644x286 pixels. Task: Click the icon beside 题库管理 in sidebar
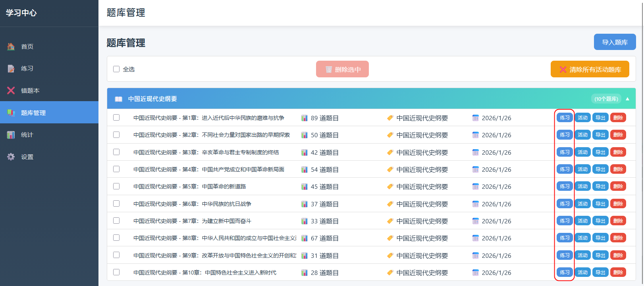point(11,113)
